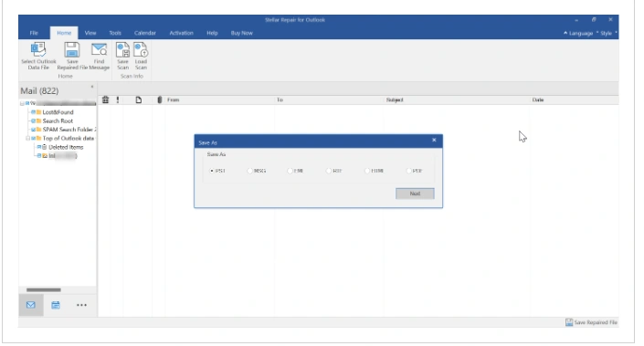This screenshot has width=644, height=346.
Task: Open the three-dots more options in sidebar
Action: click(81, 305)
